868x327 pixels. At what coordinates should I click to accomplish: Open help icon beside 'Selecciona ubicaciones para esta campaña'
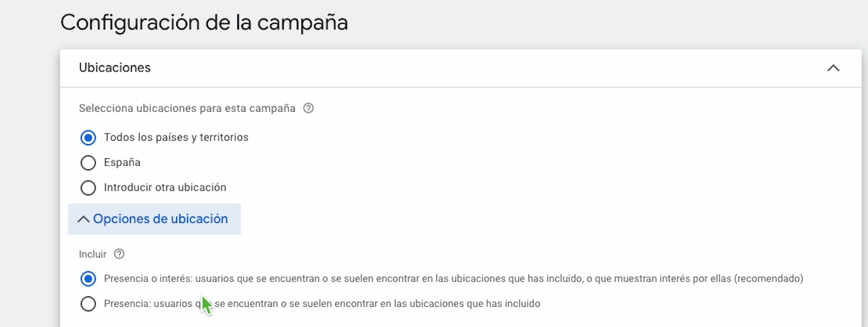309,108
